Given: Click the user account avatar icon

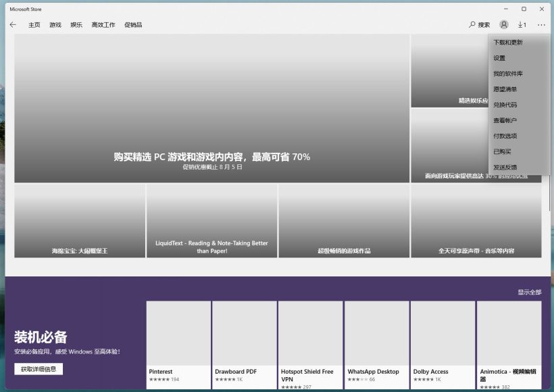Looking at the screenshot, I should click(504, 25).
